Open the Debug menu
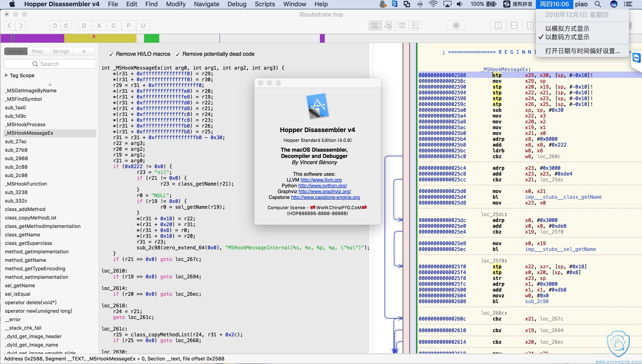Viewport: 642px width, 364px height. tap(237, 4)
